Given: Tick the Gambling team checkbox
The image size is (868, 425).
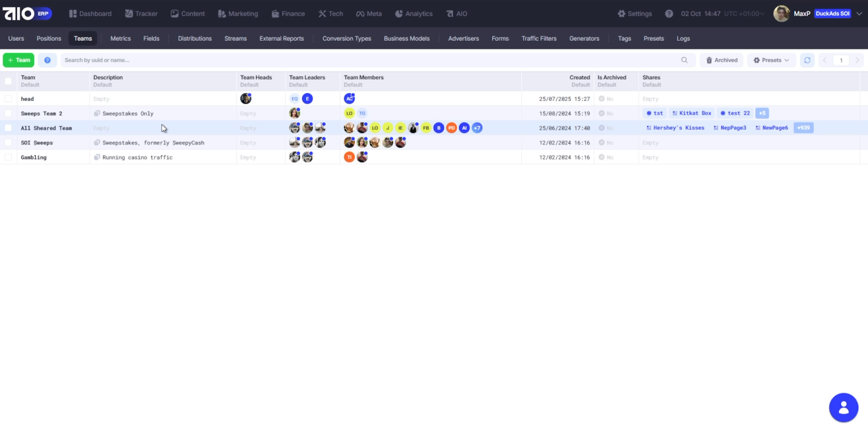Looking at the screenshot, I should point(8,157).
